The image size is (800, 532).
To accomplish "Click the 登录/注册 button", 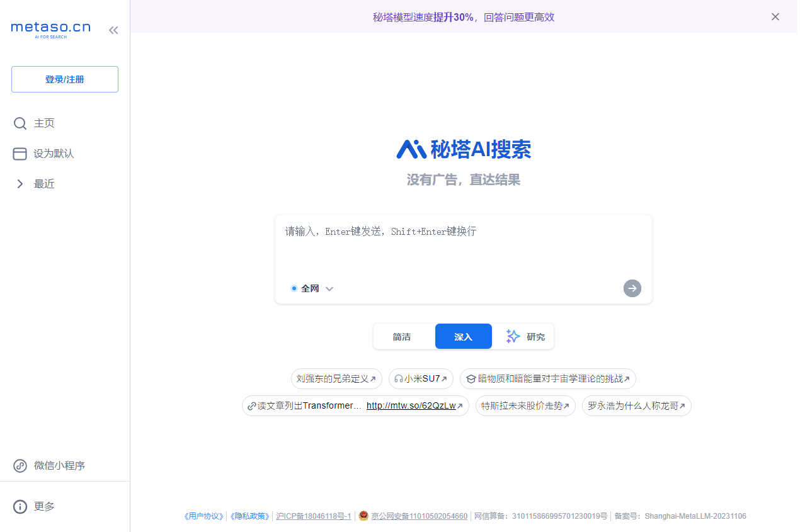I will click(x=65, y=79).
